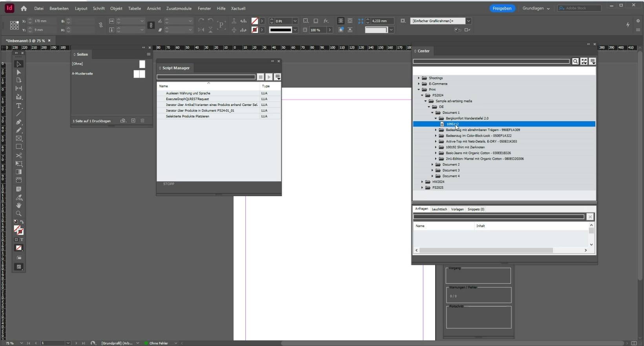
Task: Click the stroke color swatch in control bar
Action: click(255, 30)
